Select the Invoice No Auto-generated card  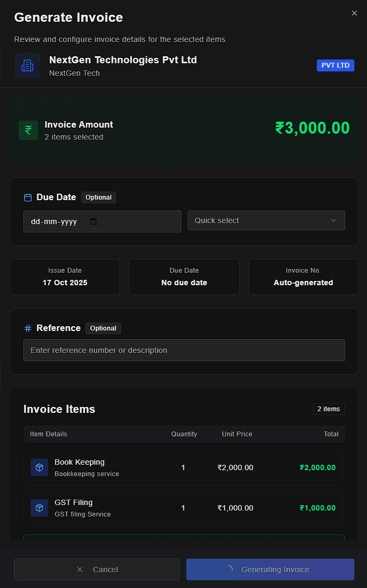(303, 277)
